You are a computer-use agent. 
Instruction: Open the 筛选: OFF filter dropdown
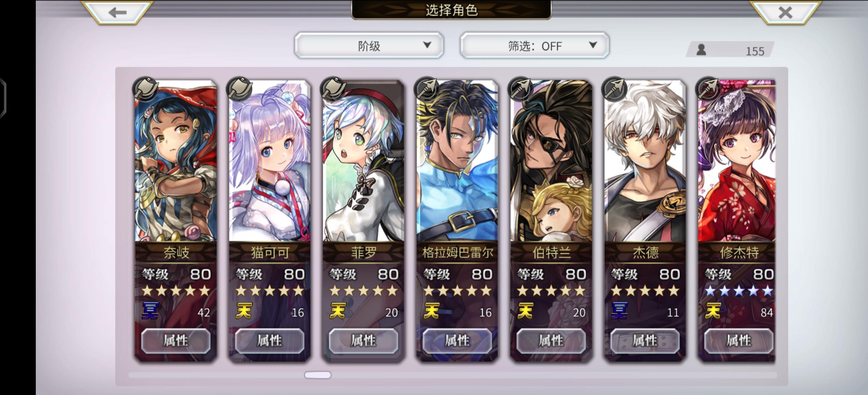coord(534,45)
